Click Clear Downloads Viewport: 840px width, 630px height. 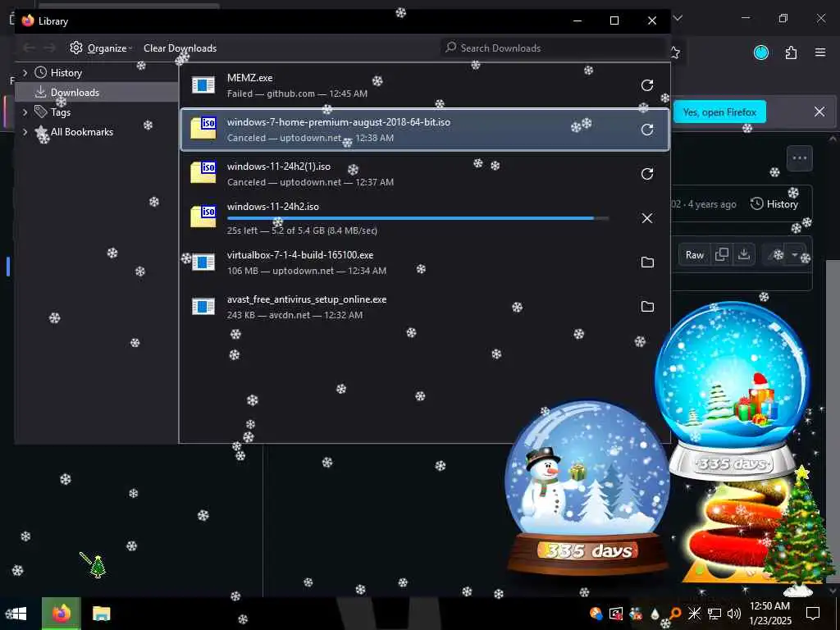(180, 48)
